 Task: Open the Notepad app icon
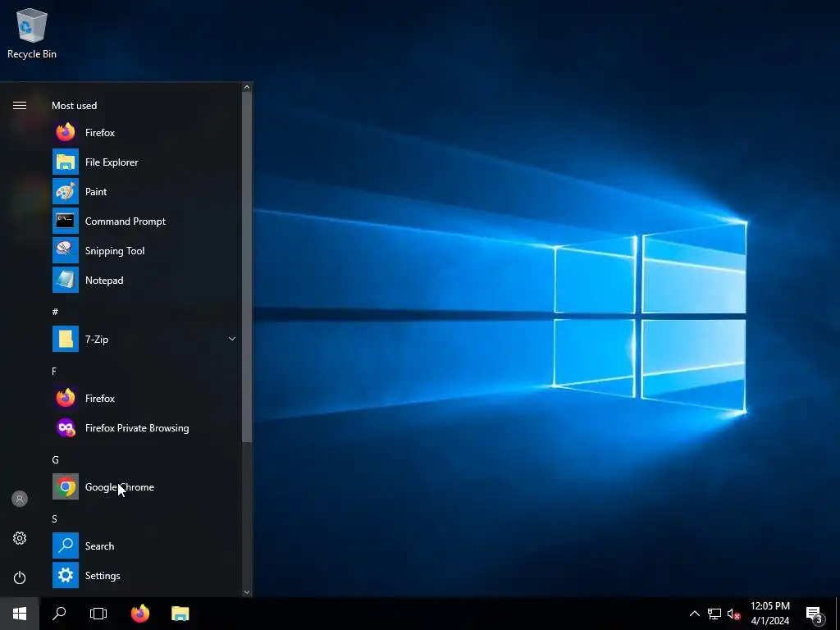pyautogui.click(x=66, y=280)
